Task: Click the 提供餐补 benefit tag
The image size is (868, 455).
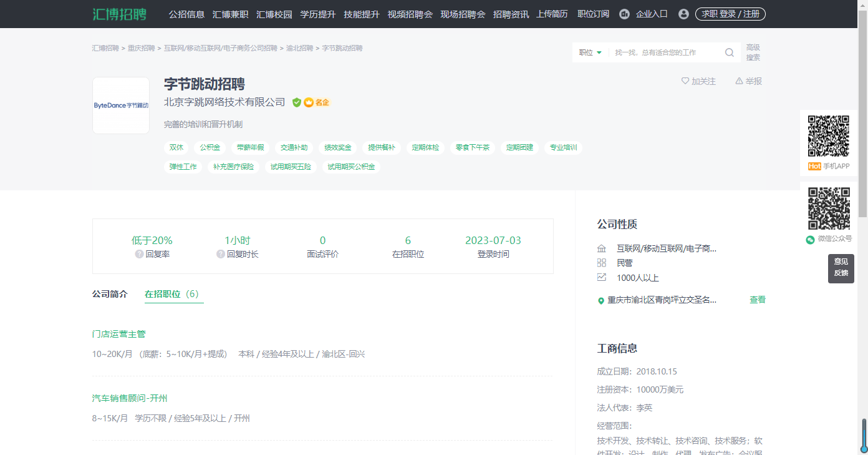Action: tap(382, 148)
